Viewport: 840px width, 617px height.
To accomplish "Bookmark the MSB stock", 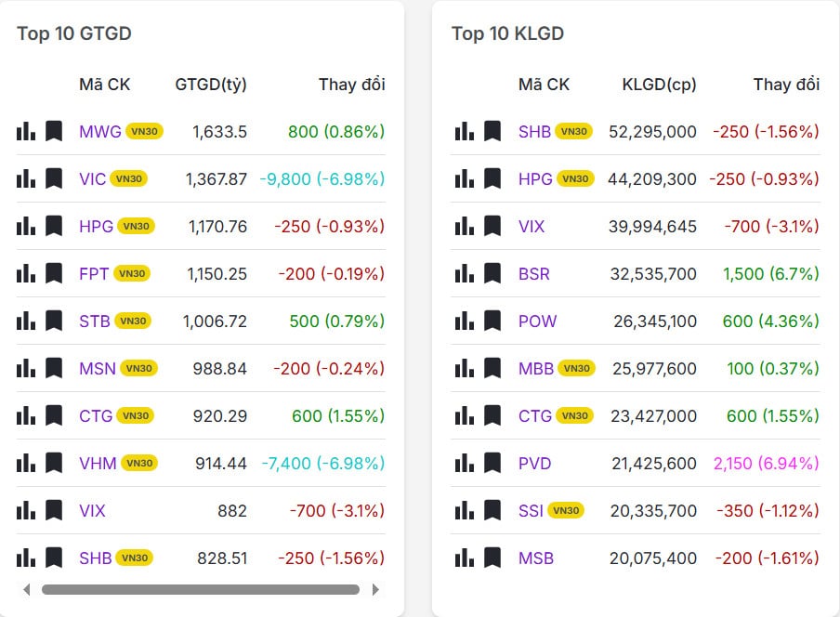I will [492, 558].
